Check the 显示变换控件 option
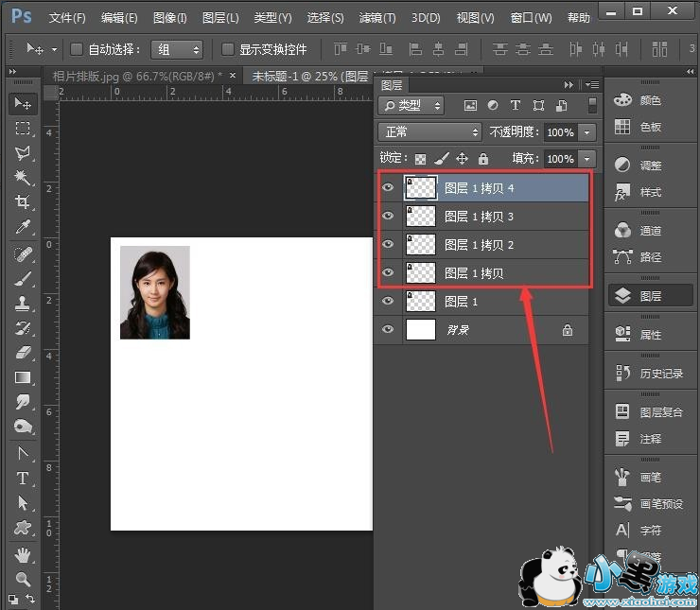The image size is (700, 610). [227, 49]
